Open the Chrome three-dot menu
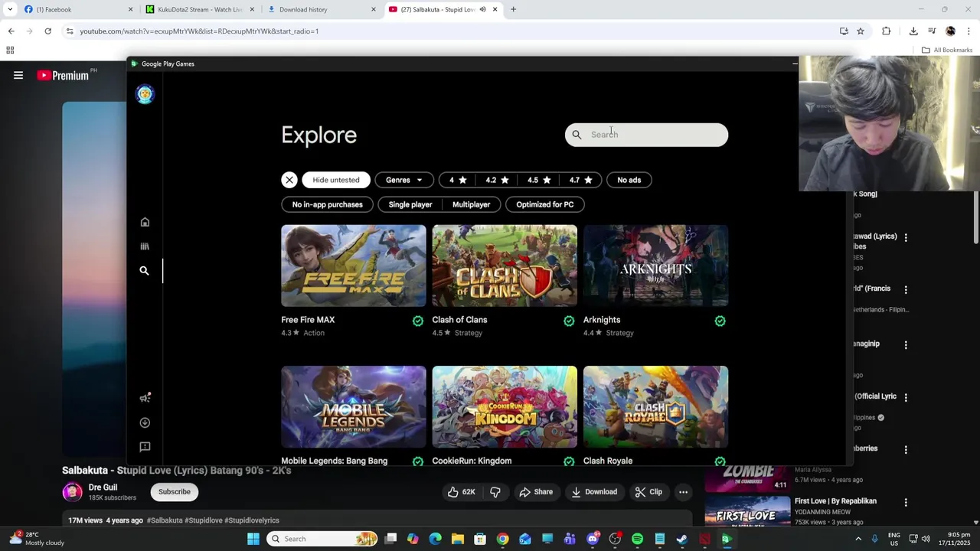980x551 pixels. tap(969, 31)
